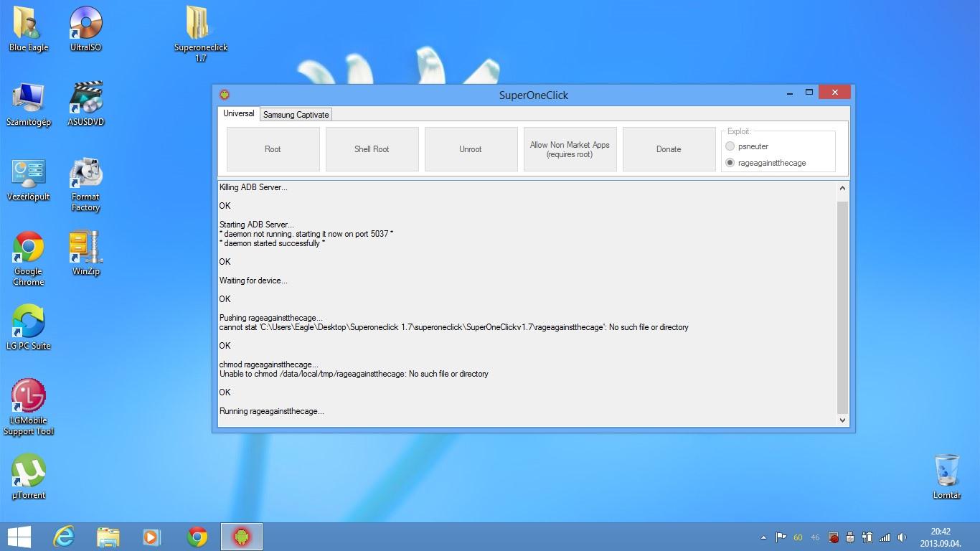Click the 'Unable to chmod' error line
This screenshot has height=551, width=980.
tap(354, 374)
